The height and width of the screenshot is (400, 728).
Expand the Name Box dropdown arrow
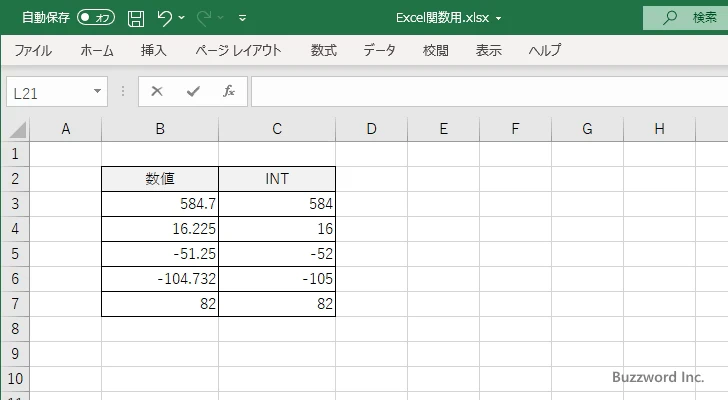98,91
